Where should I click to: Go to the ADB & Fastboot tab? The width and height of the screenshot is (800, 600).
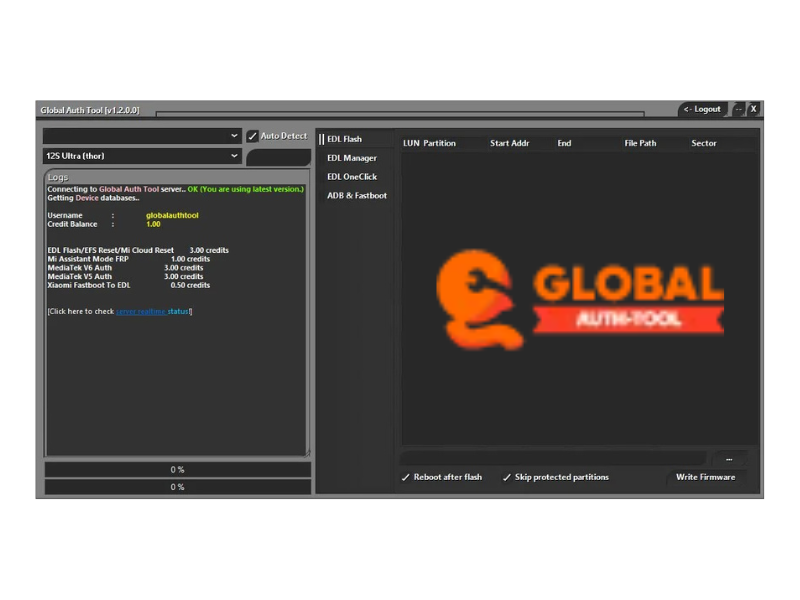click(x=357, y=195)
